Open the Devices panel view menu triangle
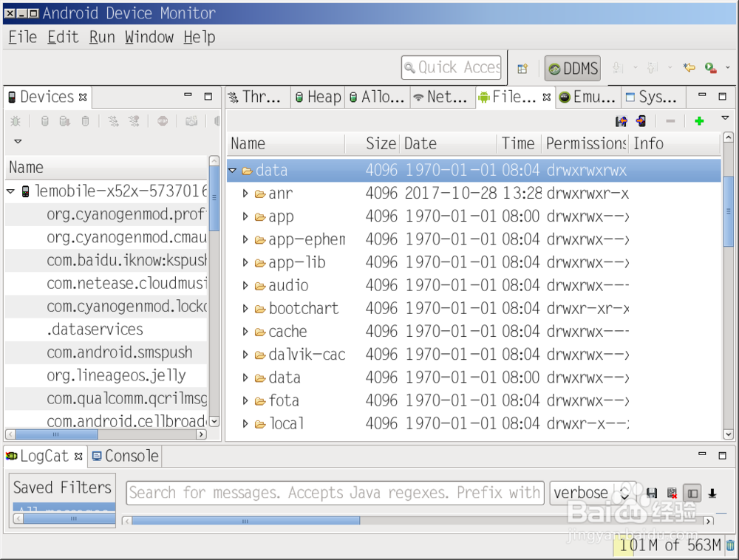The width and height of the screenshot is (739, 560). click(18, 141)
